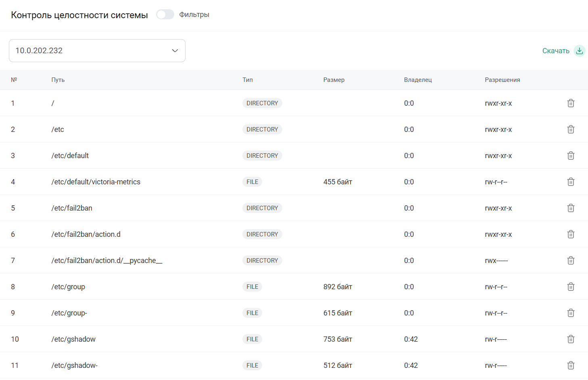Open the 10.0.202.232 host dropdown
Viewport: 588px width, 380px height.
(x=97, y=51)
